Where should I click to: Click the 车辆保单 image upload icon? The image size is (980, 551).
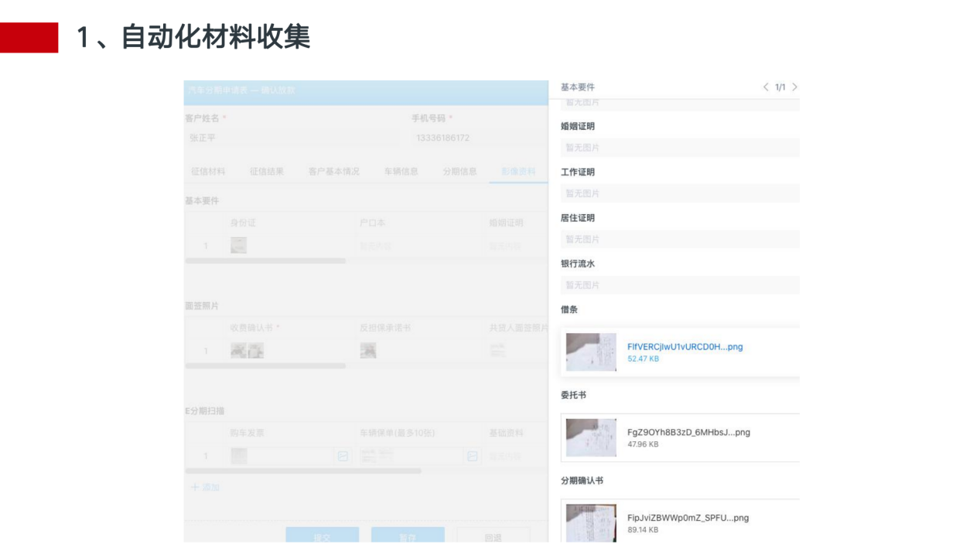point(473,456)
